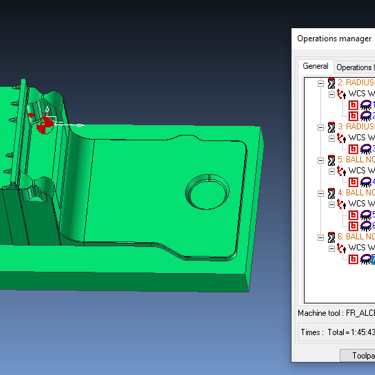Click the red spiral icon of operation 4
Viewport: 375px width, 375px height.
pyautogui.click(x=353, y=182)
